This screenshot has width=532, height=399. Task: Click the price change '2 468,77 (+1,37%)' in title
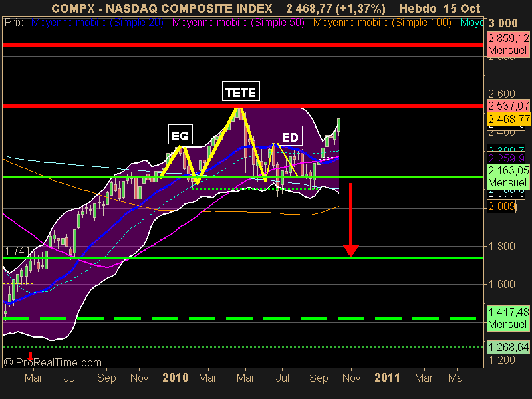pos(336,9)
